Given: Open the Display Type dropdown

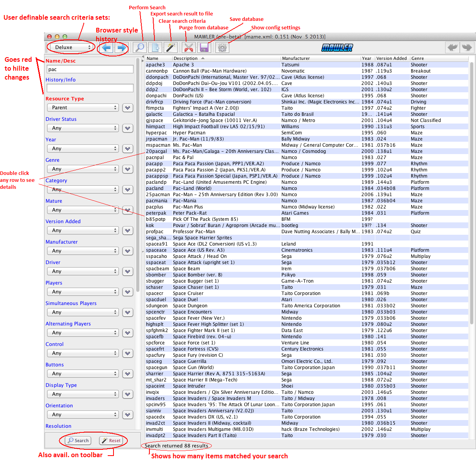Looking at the screenshot, I should point(83,394).
